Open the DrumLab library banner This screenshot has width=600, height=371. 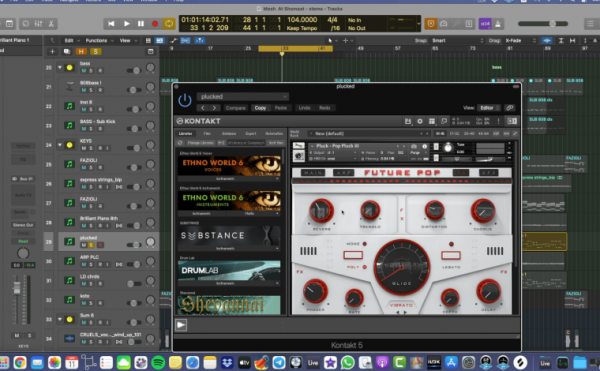click(x=229, y=270)
